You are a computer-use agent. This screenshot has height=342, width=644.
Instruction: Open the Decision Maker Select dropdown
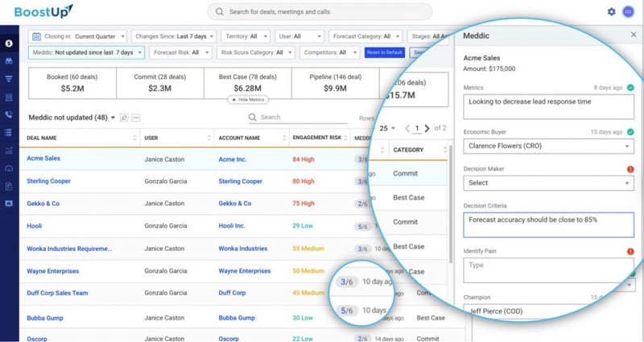(548, 183)
